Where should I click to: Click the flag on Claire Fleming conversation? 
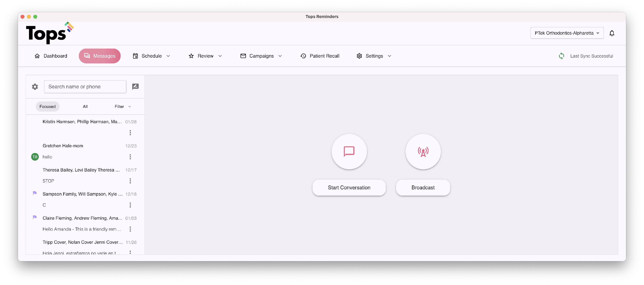[x=35, y=217]
